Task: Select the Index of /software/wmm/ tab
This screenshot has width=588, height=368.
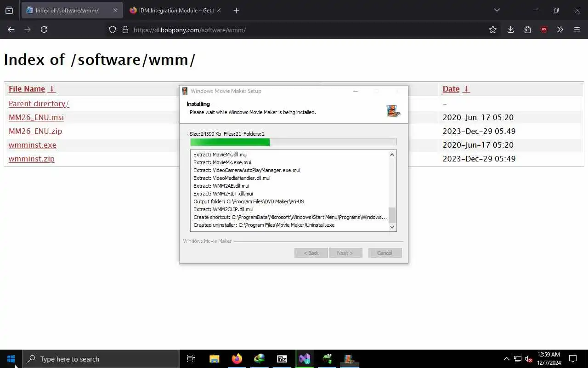Action: tap(72, 10)
